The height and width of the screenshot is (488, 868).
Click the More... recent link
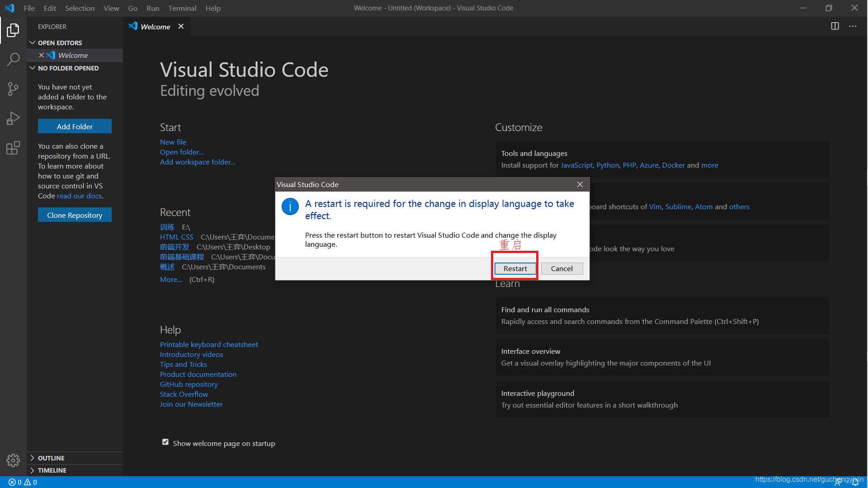coord(171,279)
